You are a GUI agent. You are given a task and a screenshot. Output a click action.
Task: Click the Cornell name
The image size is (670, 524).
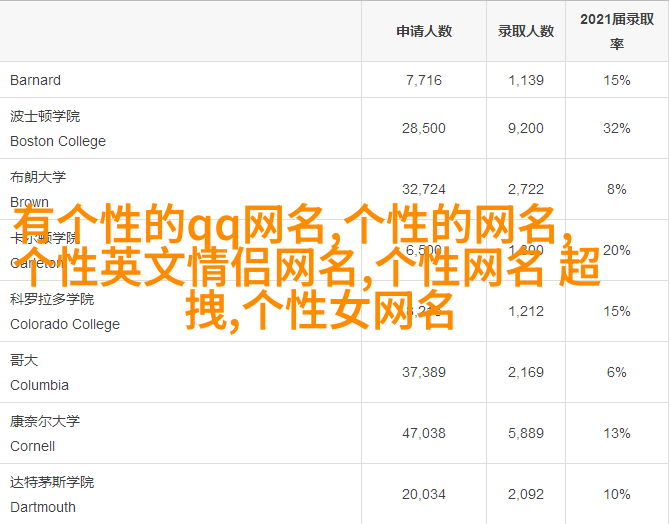32,446
